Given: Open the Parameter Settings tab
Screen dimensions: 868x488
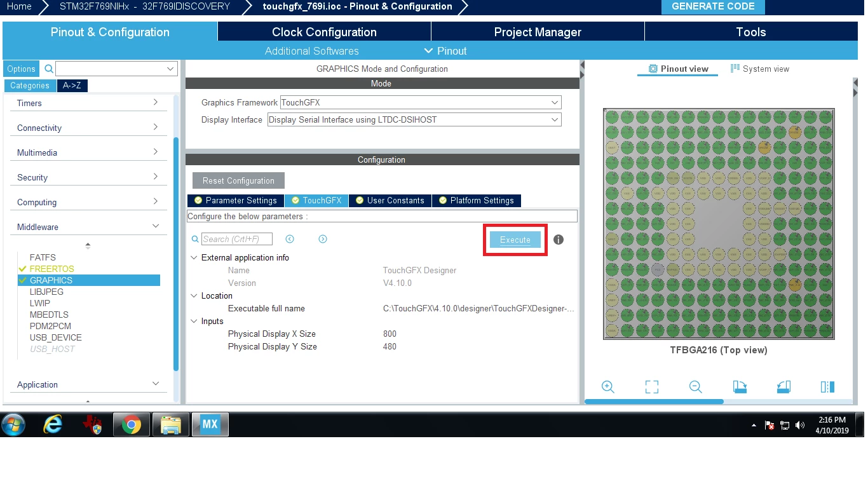Looking at the screenshot, I should [236, 200].
